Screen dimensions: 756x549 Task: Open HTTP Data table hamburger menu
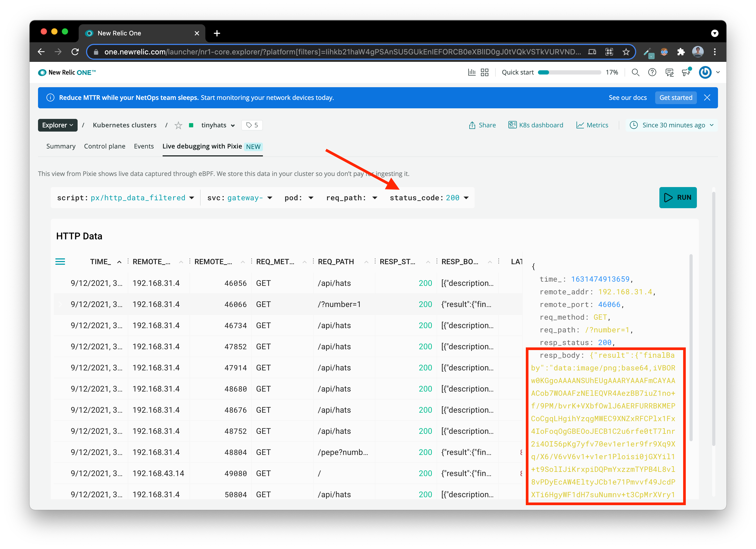pos(60,262)
